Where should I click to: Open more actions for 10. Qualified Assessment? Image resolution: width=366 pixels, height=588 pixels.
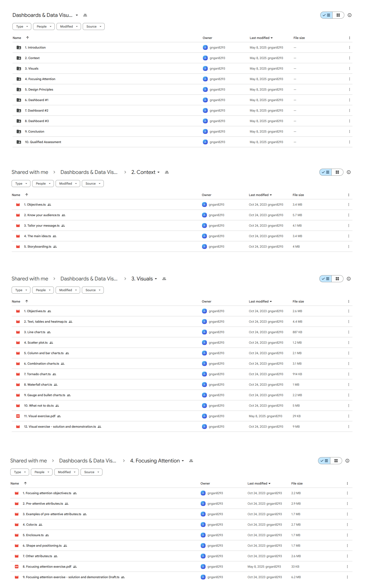349,142
